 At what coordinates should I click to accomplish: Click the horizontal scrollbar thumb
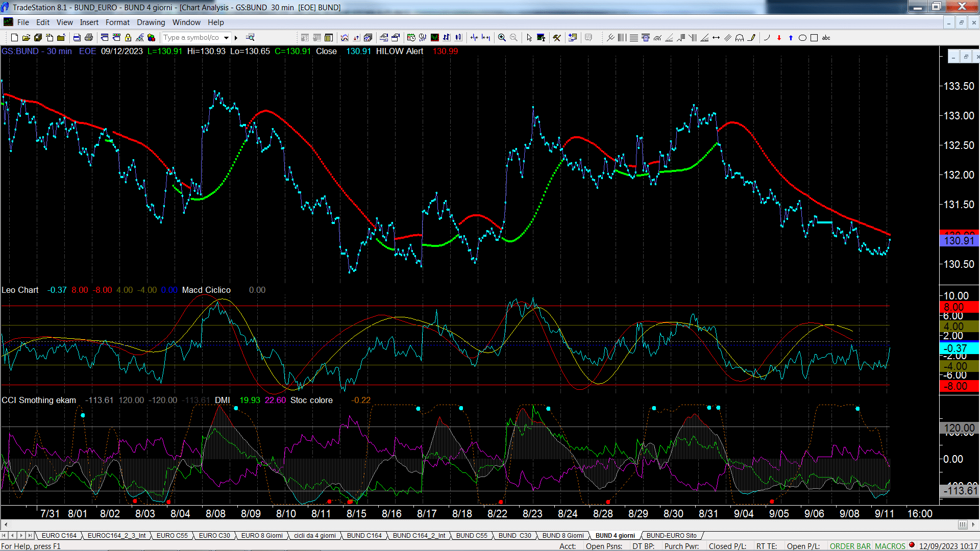tap(962, 524)
